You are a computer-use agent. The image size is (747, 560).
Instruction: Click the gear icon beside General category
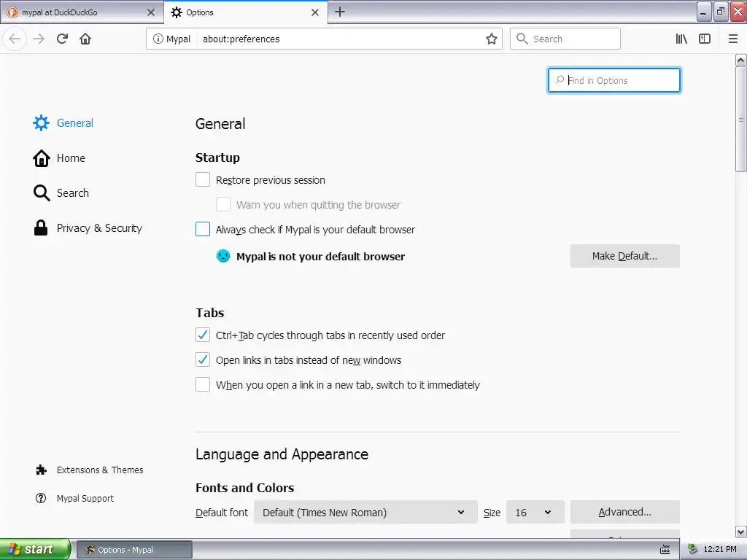click(41, 122)
